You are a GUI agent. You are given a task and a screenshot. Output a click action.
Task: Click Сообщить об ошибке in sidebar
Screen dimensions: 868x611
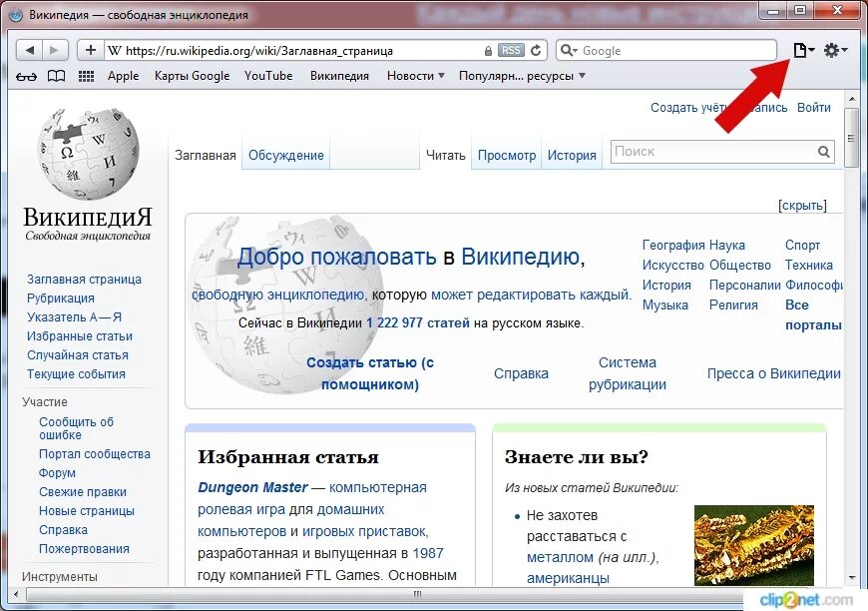click(x=76, y=428)
